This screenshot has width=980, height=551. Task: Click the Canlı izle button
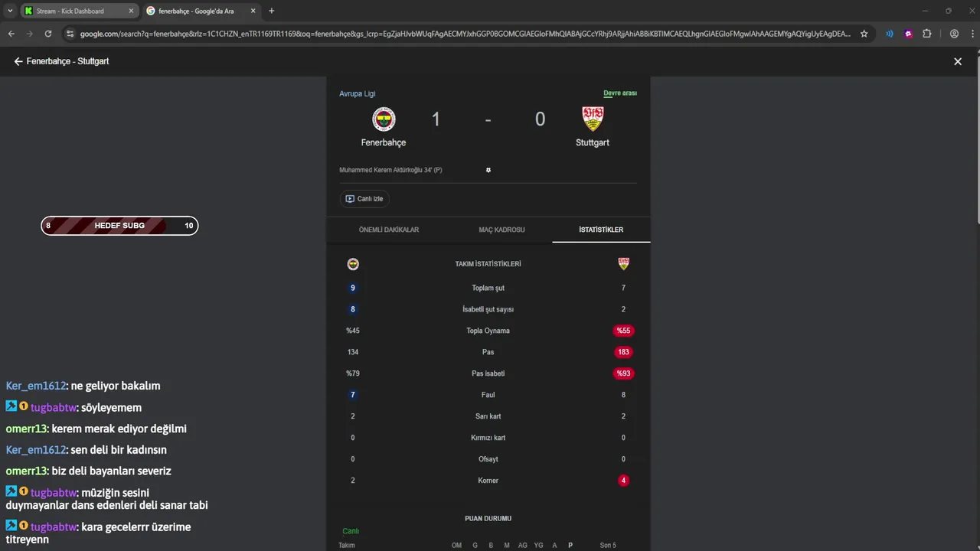364,199
